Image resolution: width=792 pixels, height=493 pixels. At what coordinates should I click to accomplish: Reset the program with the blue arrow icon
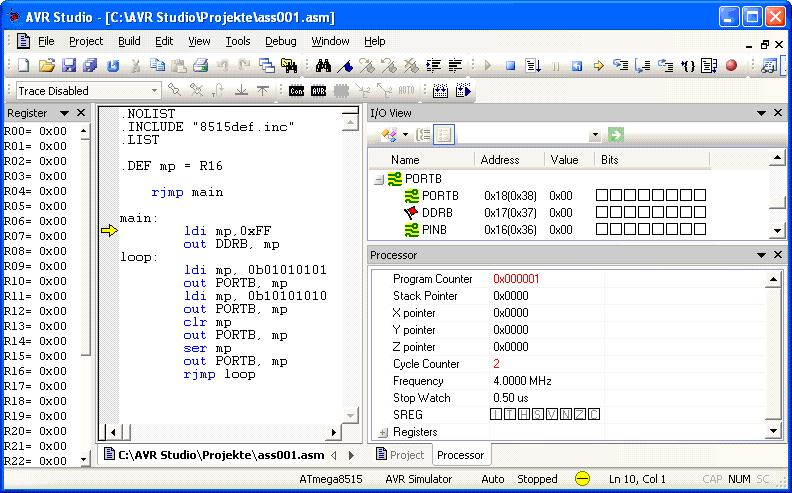coord(577,66)
